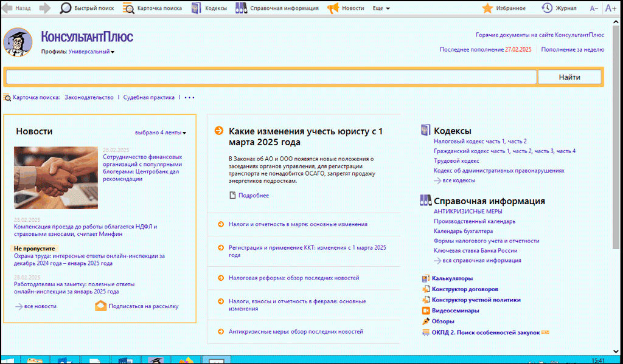Viewport: 623px width, 364px height.
Task: Click the Калькуляторы icon
Action: [425, 278]
